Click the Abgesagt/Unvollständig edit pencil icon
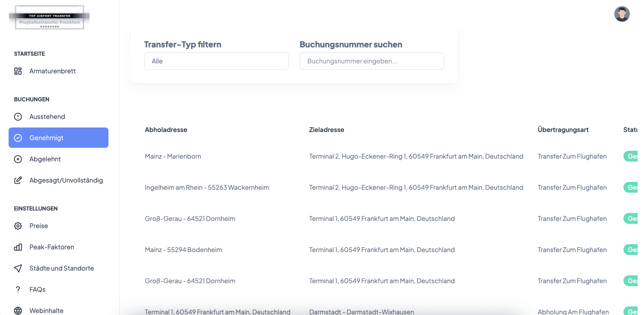The width and height of the screenshot is (644, 315). [18, 180]
